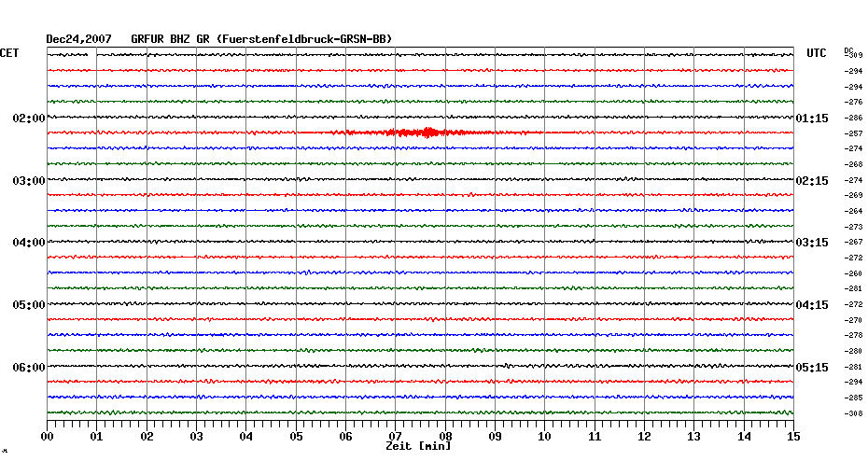Click DC offset value -308
868x461 pixels.
(854, 413)
